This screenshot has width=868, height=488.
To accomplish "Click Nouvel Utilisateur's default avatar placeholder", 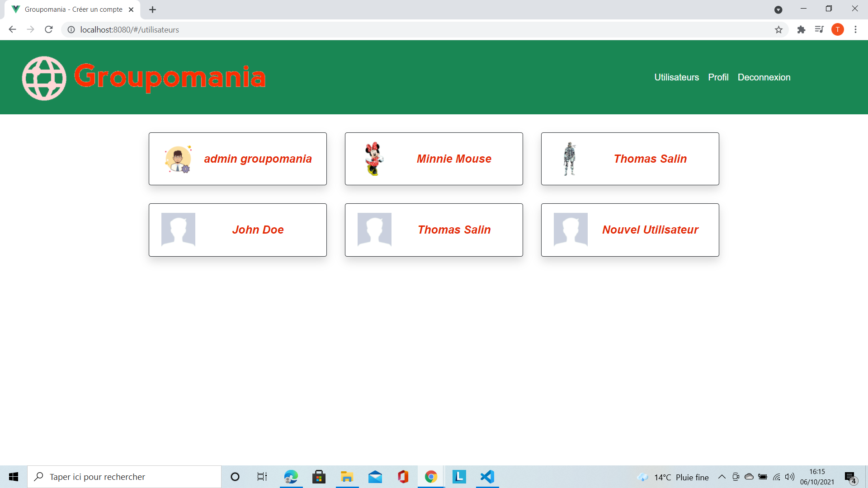I will pyautogui.click(x=571, y=230).
